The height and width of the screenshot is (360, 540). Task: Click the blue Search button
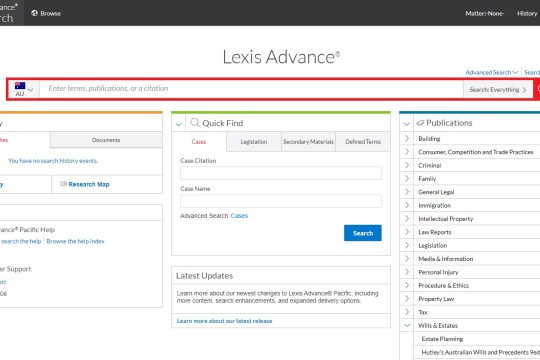pos(363,233)
